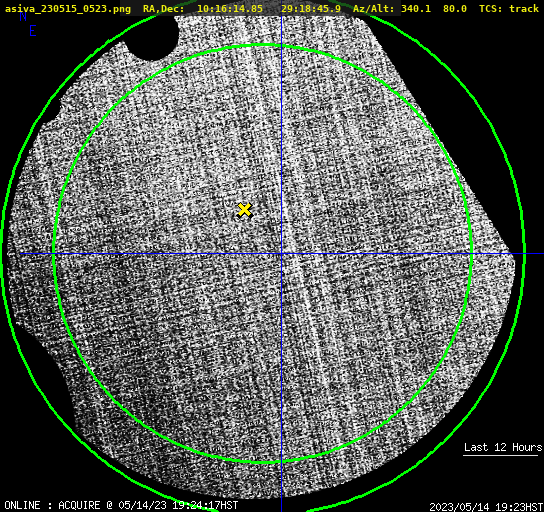Click the black circular mask at top
The image size is (544, 512).
click(x=152, y=37)
